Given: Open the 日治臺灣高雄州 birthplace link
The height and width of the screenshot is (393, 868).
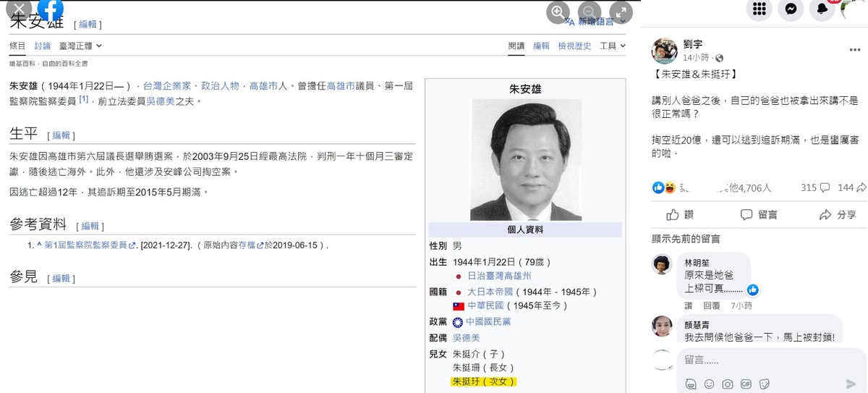Looking at the screenshot, I should click(x=499, y=276).
